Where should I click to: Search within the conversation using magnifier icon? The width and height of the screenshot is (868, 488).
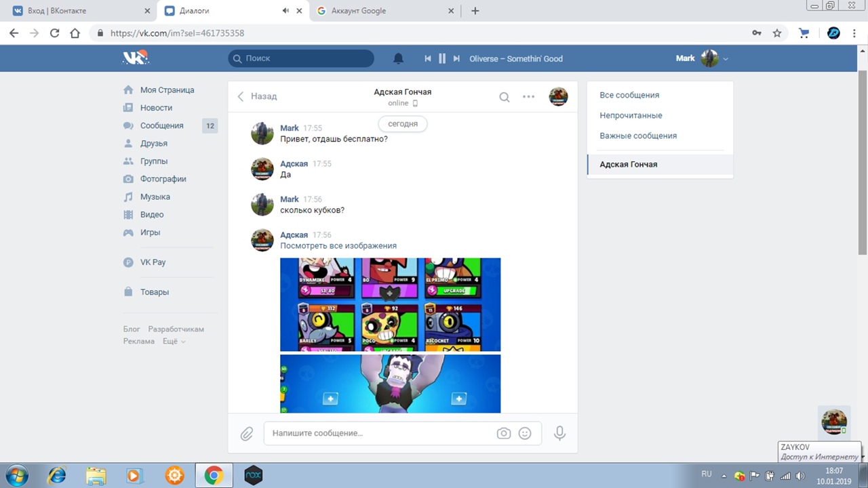tap(505, 97)
